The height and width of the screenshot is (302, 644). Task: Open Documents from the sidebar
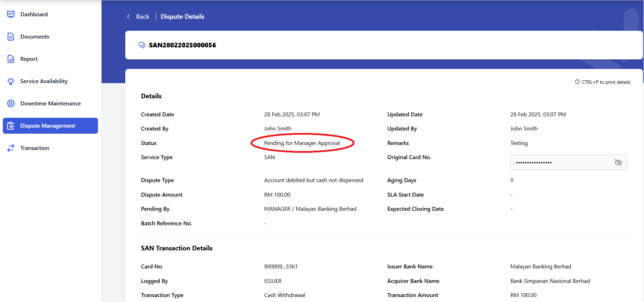point(35,37)
